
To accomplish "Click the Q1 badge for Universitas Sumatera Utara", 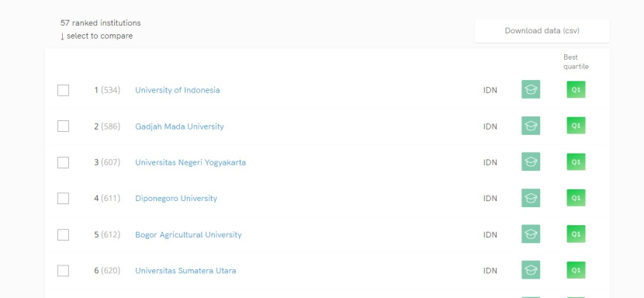I will (x=576, y=270).
